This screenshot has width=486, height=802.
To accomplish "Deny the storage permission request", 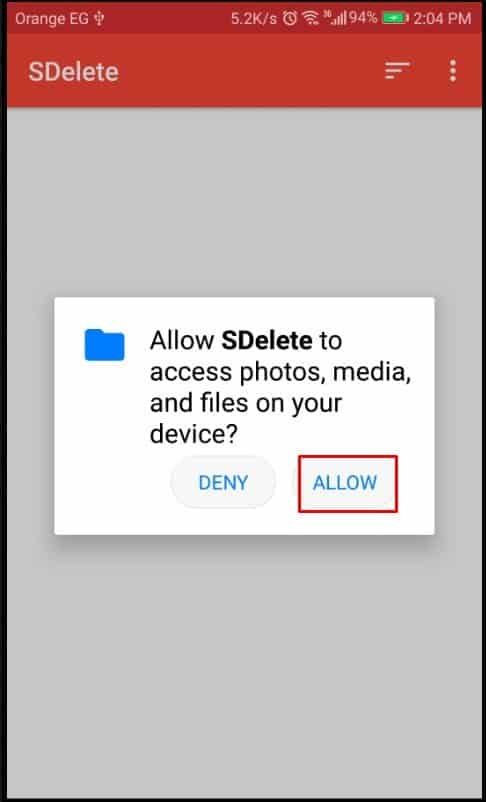I will point(223,483).
